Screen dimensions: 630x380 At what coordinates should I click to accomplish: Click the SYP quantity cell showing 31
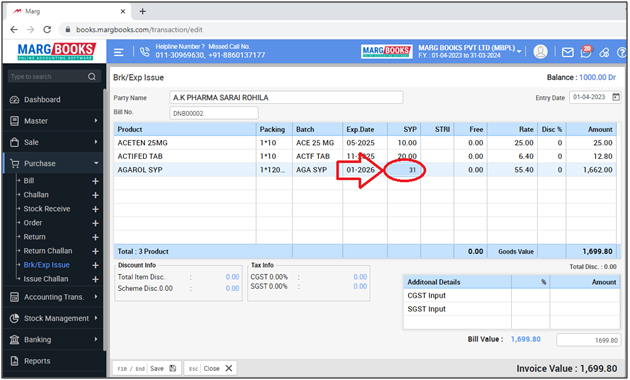click(404, 170)
